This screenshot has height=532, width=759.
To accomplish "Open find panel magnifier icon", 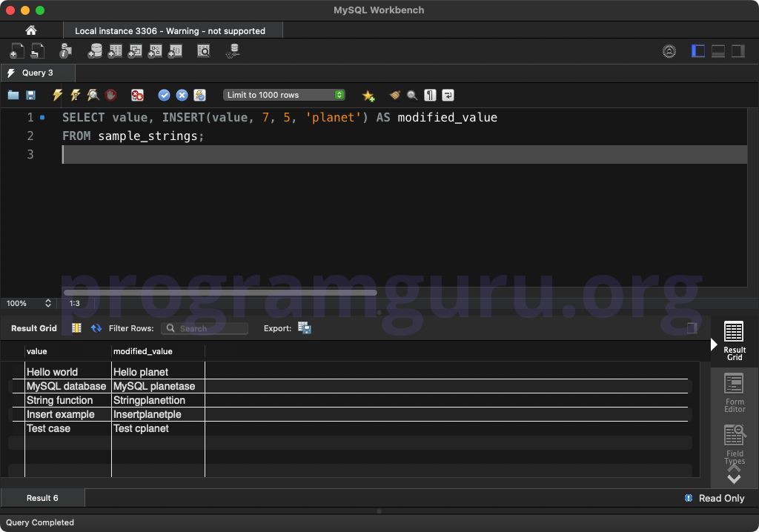I will coord(412,95).
